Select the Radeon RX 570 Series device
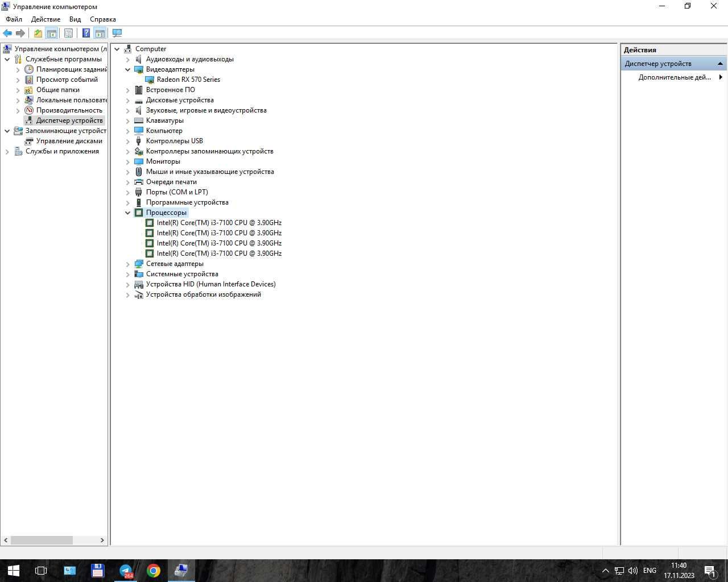 (188, 80)
